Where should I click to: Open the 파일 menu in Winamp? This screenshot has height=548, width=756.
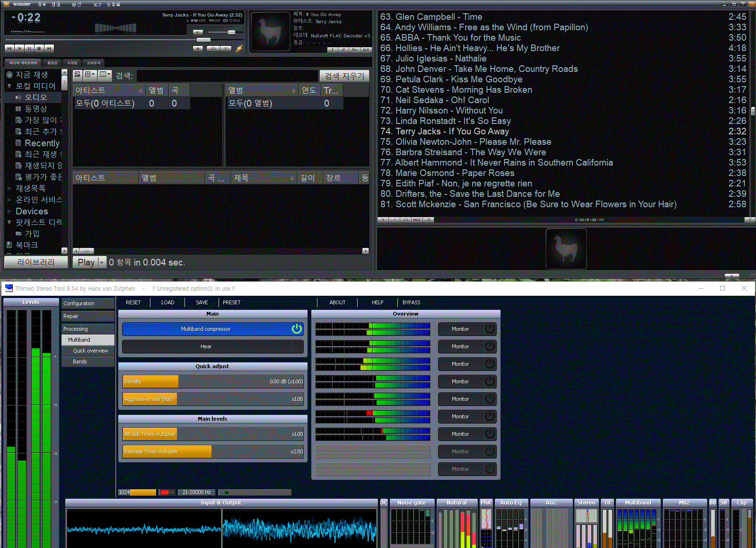point(42,4)
